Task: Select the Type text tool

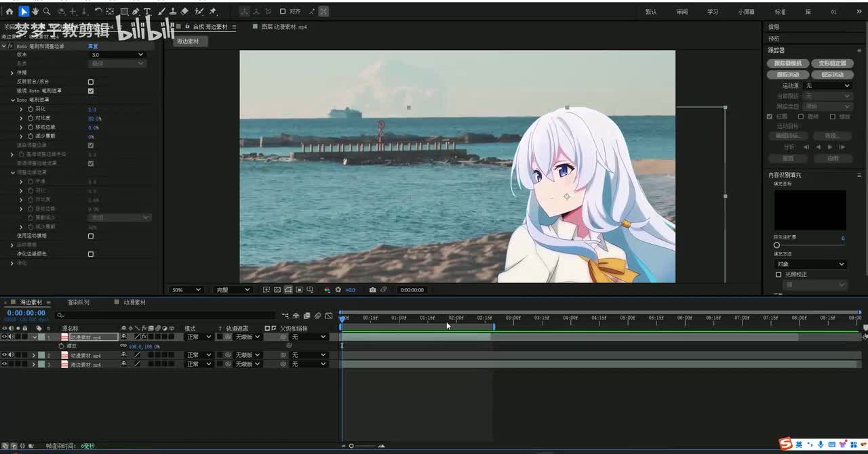Action: coord(146,12)
